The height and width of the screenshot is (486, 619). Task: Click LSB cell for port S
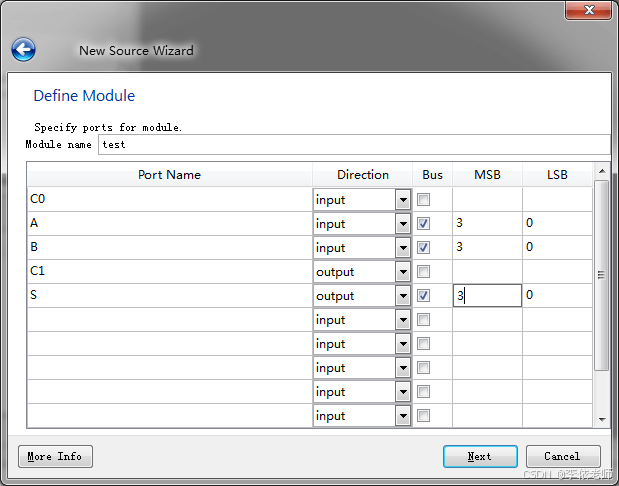pos(557,295)
